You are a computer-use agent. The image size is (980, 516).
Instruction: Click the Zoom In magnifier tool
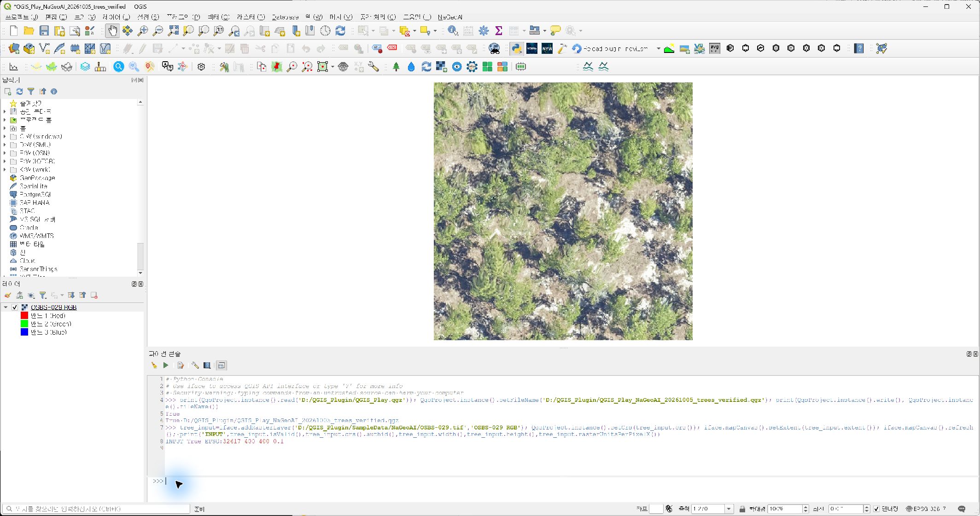pyautogui.click(x=143, y=31)
